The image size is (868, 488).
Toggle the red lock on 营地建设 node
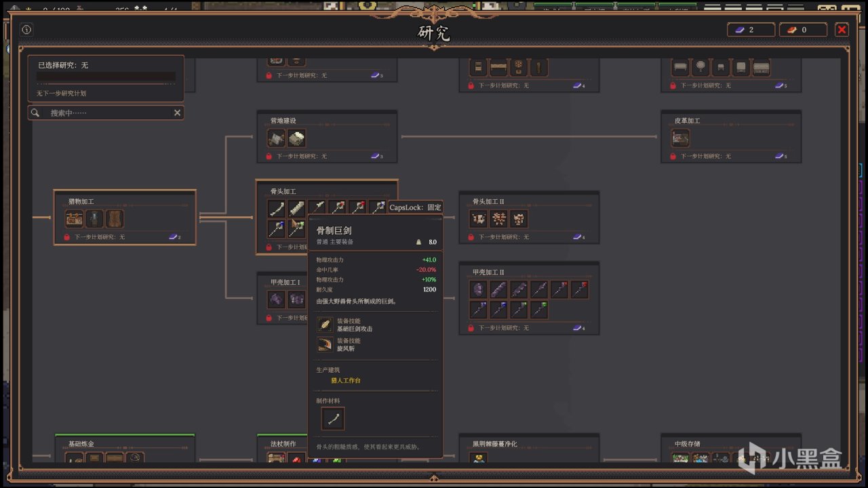click(269, 156)
